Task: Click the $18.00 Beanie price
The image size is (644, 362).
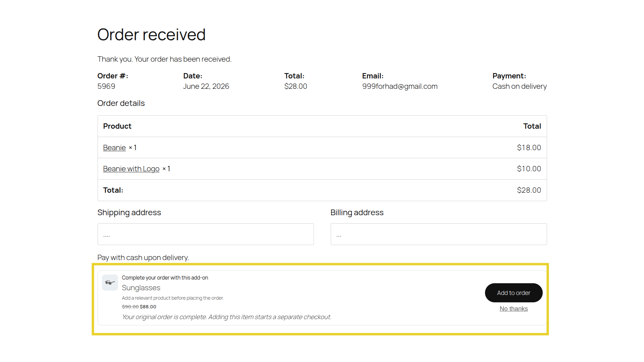Action: pos(529,148)
